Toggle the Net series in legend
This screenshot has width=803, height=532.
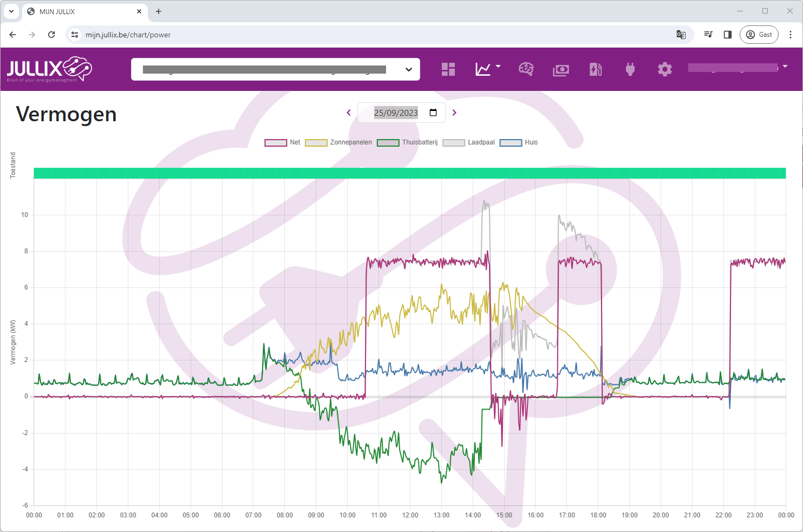[x=282, y=142]
